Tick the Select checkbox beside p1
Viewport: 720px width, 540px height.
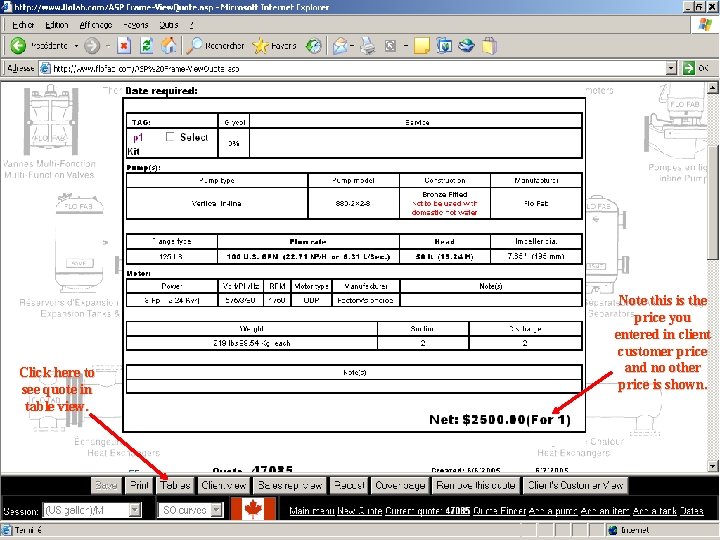pyautogui.click(x=170, y=136)
